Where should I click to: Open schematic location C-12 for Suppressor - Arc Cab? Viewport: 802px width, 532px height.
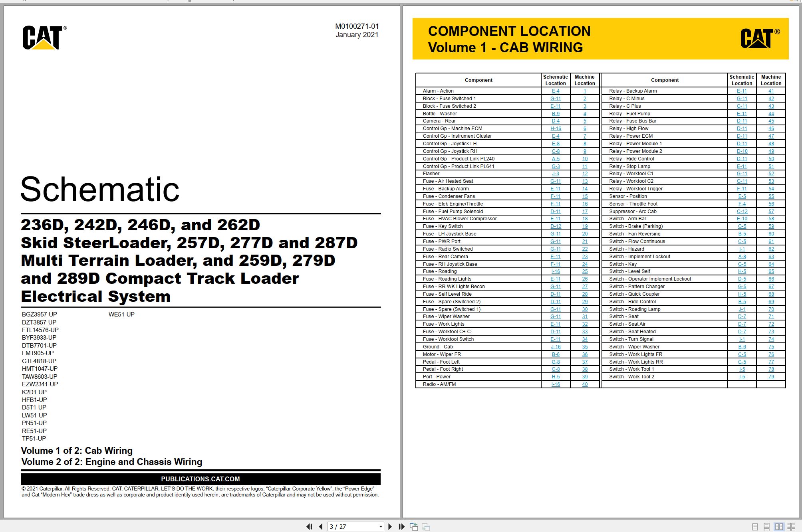coord(742,212)
